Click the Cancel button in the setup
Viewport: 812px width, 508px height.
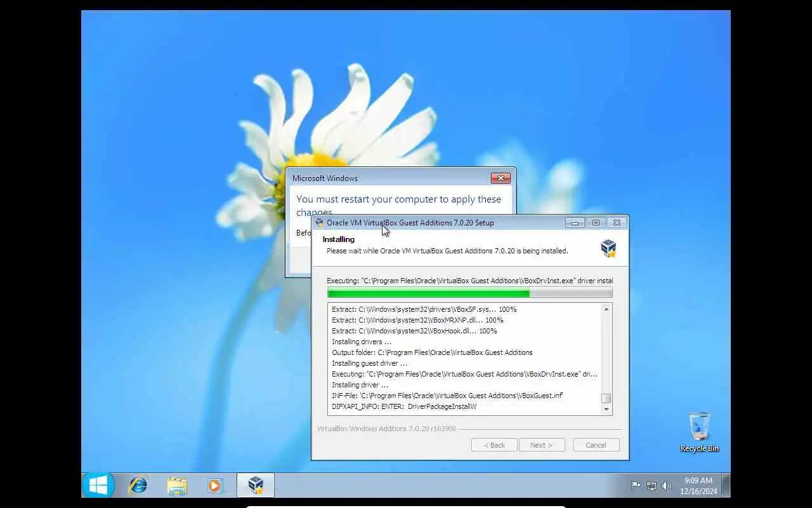[596, 445]
